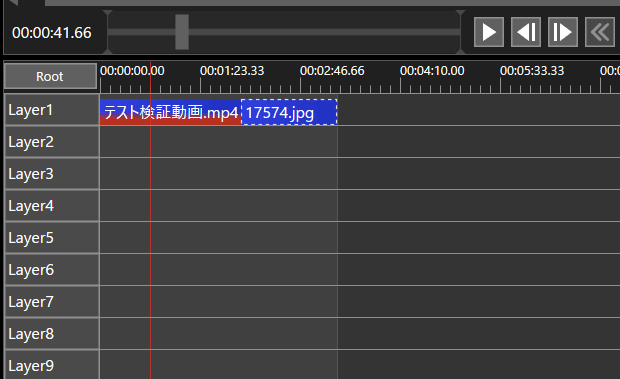
Task: Select the Layer7 header
Action: click(51, 302)
